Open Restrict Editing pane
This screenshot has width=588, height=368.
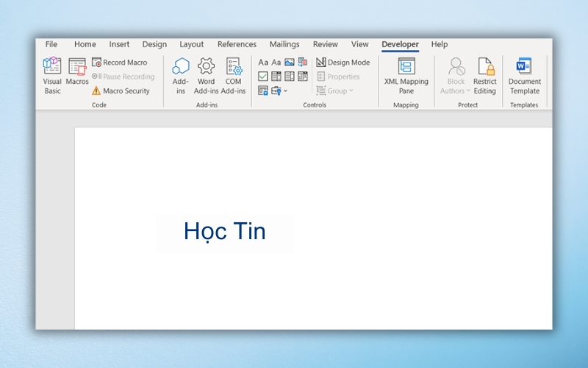pyautogui.click(x=485, y=76)
